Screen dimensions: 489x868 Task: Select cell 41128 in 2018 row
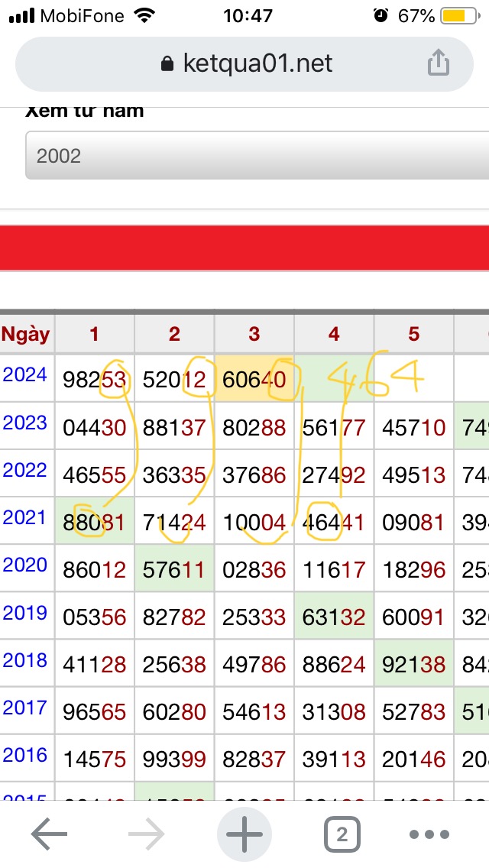(x=94, y=665)
